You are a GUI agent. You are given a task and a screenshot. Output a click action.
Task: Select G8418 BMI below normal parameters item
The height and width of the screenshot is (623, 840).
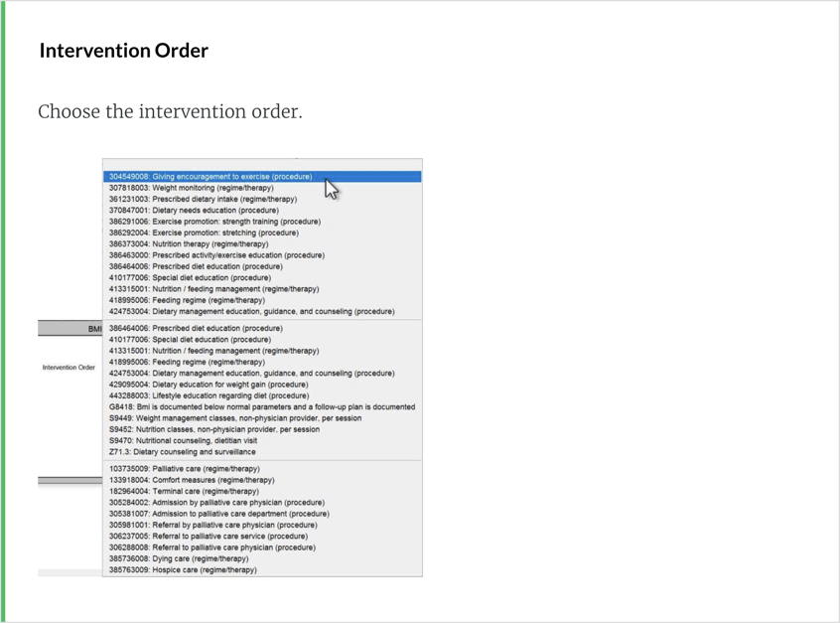coord(262,407)
